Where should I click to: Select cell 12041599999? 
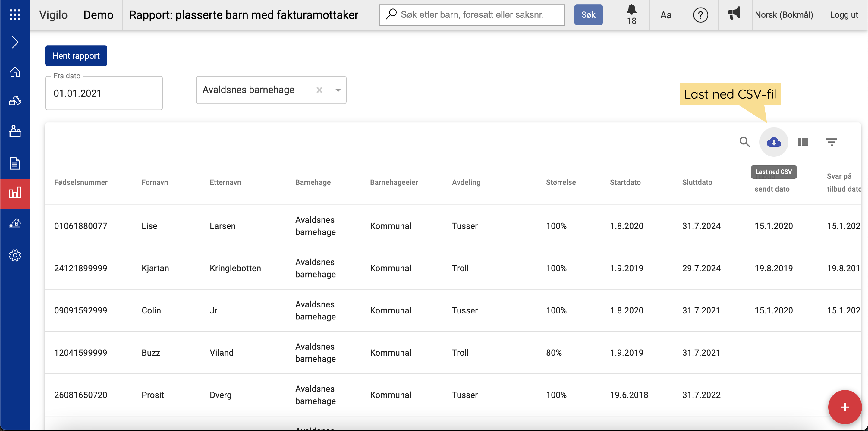click(x=80, y=352)
